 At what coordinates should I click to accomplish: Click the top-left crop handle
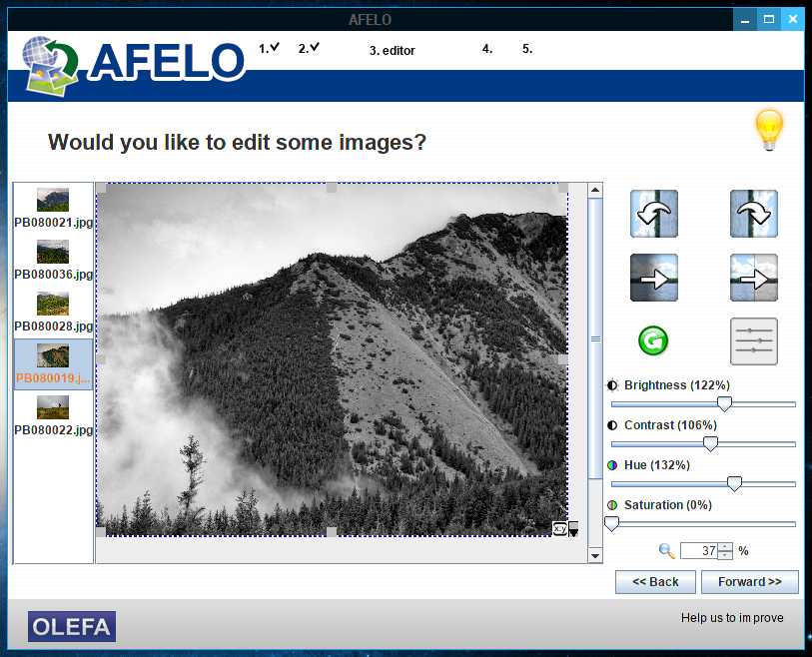coord(102,188)
